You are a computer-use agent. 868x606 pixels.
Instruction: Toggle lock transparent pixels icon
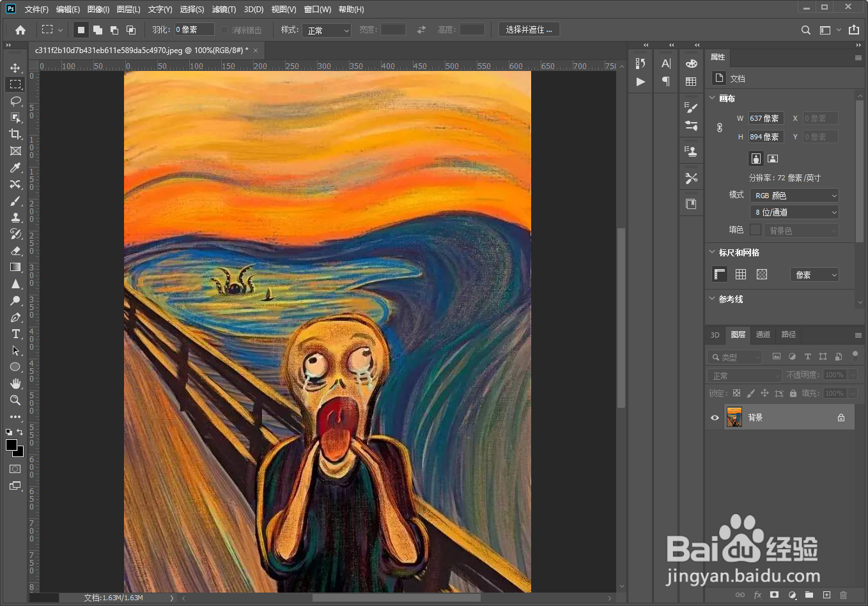coord(736,393)
